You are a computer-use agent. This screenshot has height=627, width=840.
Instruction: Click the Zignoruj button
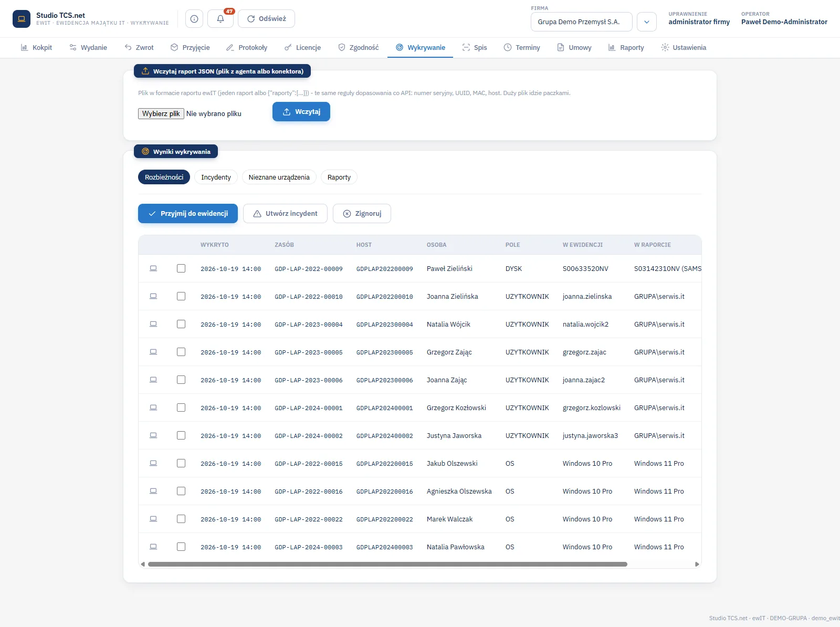[362, 214]
